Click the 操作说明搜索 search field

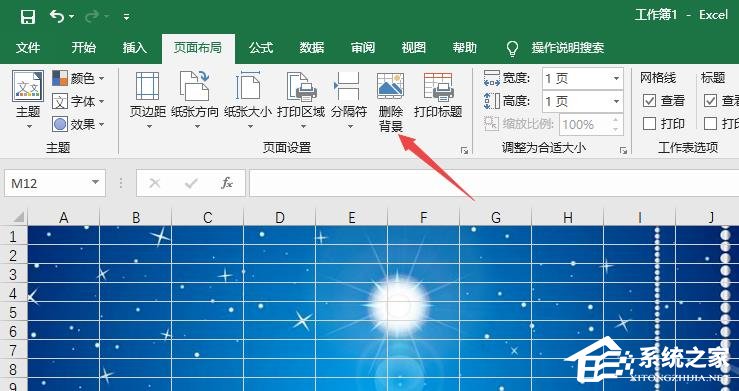568,48
